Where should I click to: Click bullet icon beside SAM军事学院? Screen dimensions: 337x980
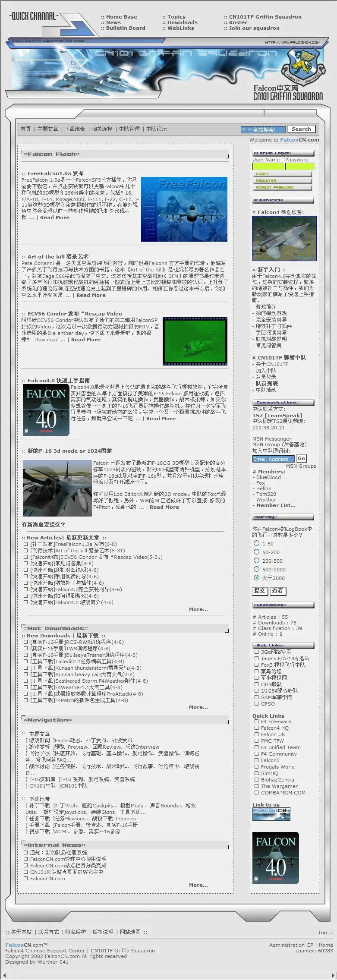tap(256, 697)
